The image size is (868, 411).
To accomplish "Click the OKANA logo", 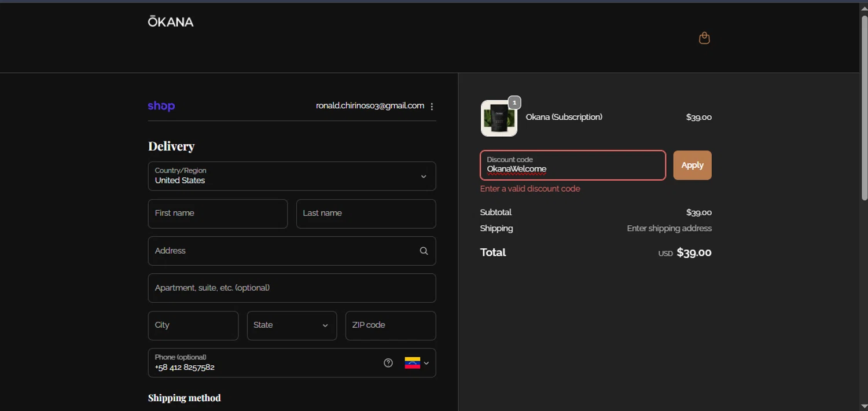I will (171, 22).
